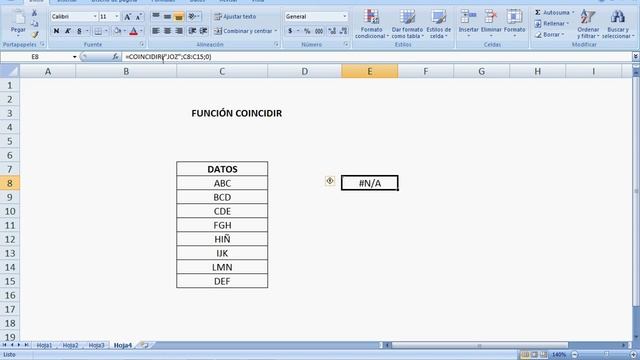Click the zoom out minus button
This screenshot has height=360, width=640.
tap(574, 355)
